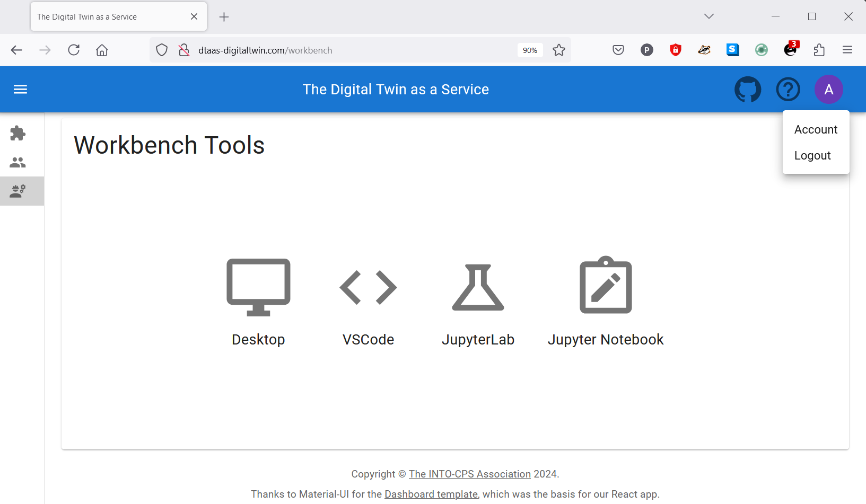Viewport: 866px width, 504px height.
Task: Open tracking protection shield icon
Action: (x=162, y=50)
